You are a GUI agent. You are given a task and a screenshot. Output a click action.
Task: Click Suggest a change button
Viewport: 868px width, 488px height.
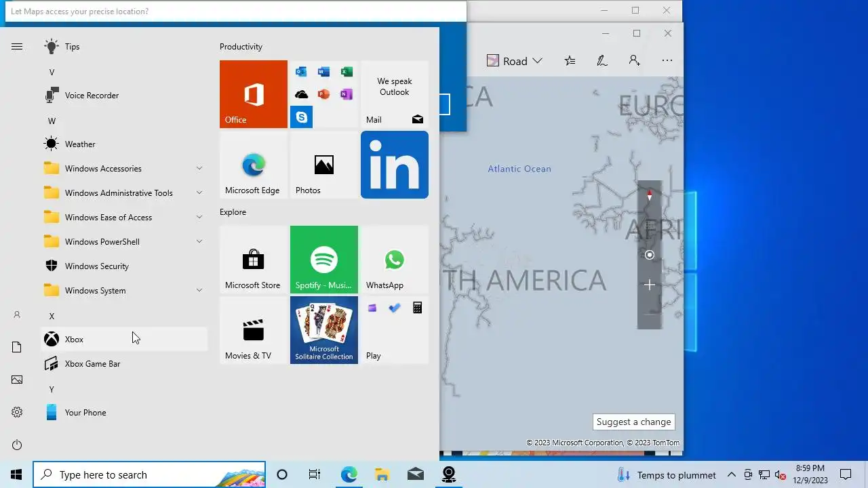[x=633, y=422]
